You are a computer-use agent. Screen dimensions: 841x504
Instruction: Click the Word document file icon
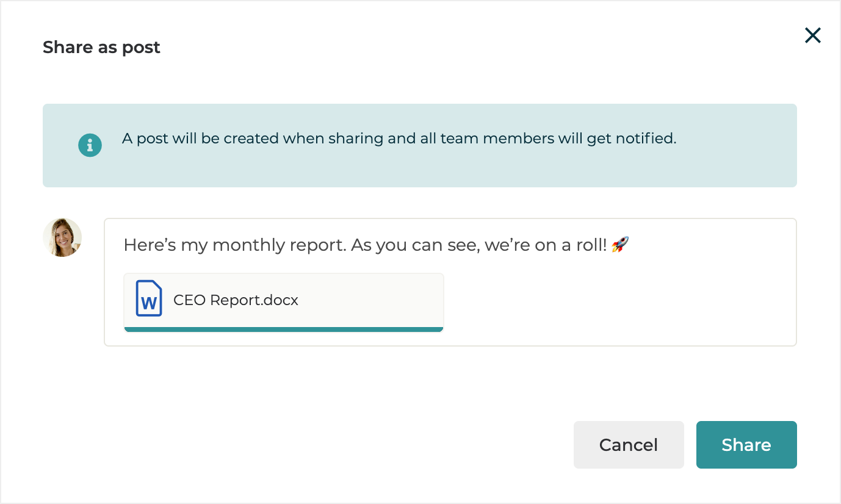click(x=149, y=298)
